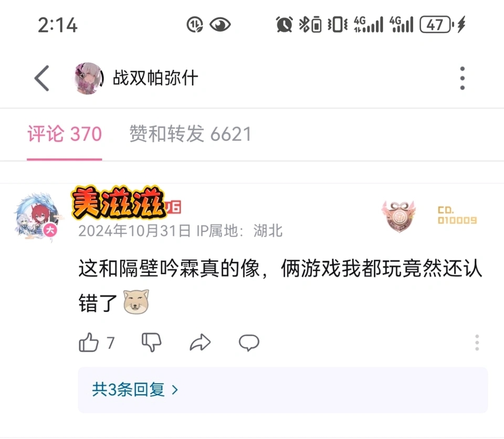The width and height of the screenshot is (504, 439).
Task: Tap the level 6 badge beside username
Action: 174,207
